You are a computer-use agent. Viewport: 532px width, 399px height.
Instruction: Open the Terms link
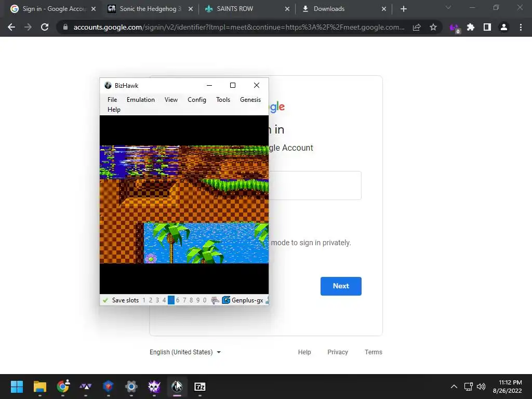tap(373, 352)
